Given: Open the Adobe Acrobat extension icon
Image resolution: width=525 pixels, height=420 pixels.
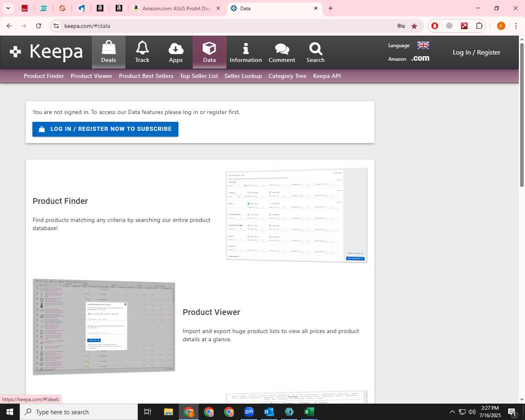Looking at the screenshot, I should [x=464, y=26].
